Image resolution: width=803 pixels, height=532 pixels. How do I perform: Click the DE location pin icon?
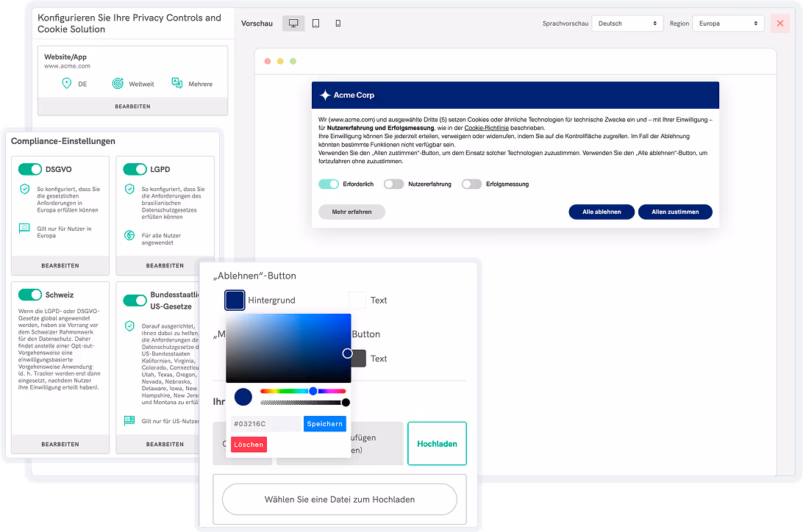pyautogui.click(x=67, y=84)
